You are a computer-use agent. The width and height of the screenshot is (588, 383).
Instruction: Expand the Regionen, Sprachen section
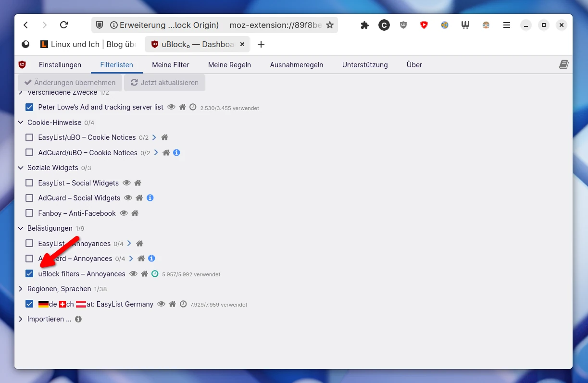coord(21,289)
